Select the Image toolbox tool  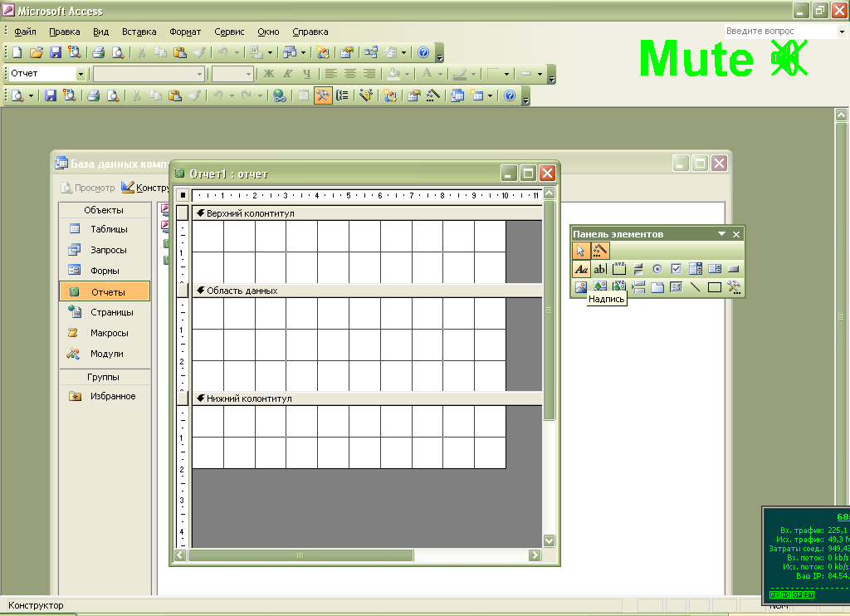[x=581, y=287]
